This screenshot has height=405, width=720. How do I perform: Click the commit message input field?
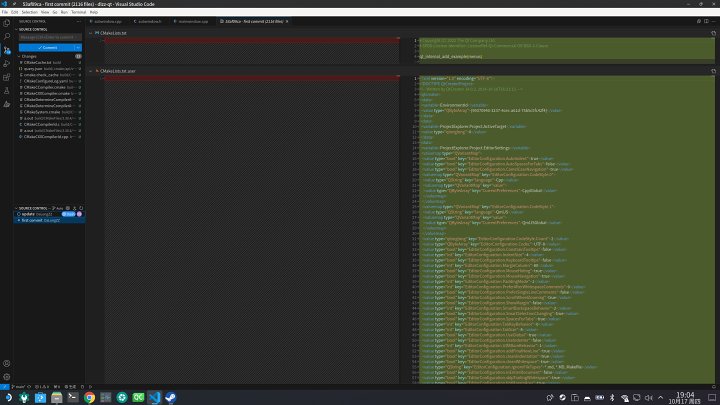coord(50,38)
